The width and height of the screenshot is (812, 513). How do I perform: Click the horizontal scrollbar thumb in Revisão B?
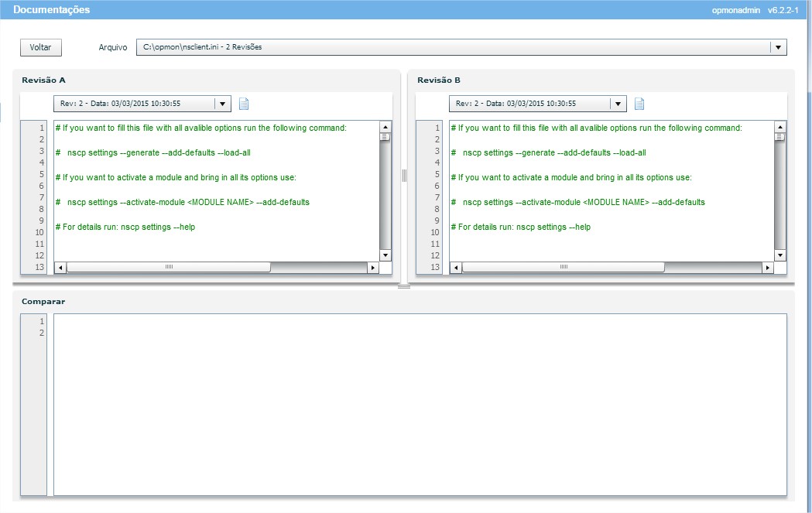click(563, 268)
